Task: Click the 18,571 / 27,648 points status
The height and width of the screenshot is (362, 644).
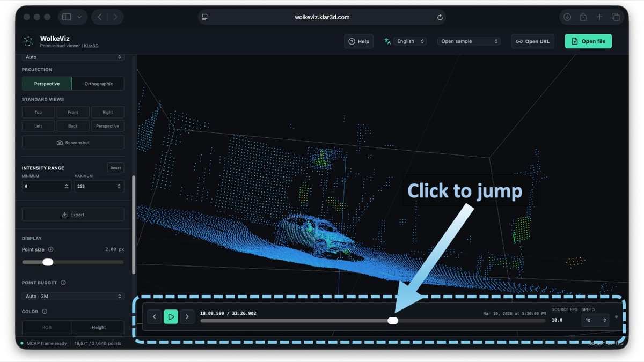Action: pyautogui.click(x=98, y=343)
